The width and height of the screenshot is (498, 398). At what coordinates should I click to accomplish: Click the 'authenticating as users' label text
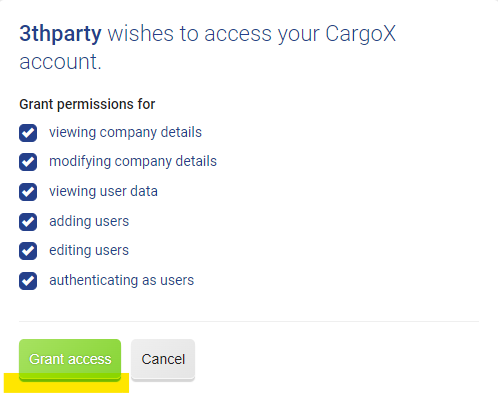[122, 280]
